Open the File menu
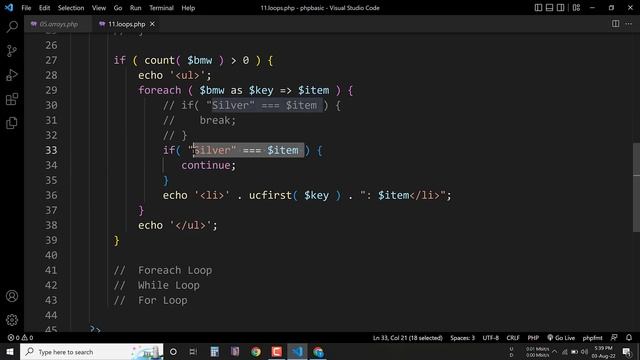640x360 pixels. click(26, 8)
